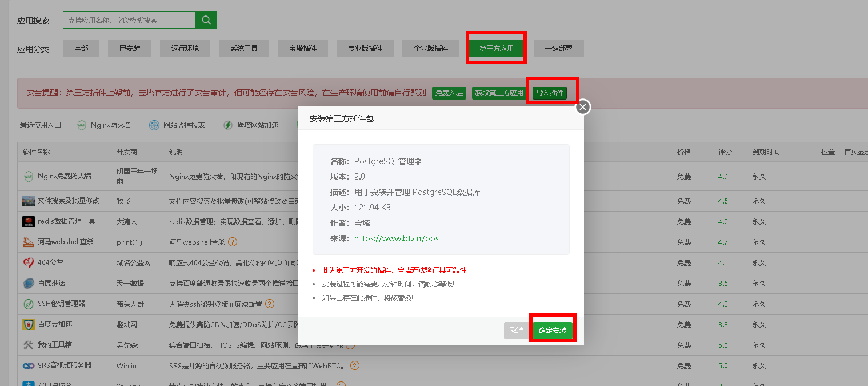Click the 河马webshell查杀 plugin name
The height and width of the screenshot is (386, 868).
(x=65, y=242)
